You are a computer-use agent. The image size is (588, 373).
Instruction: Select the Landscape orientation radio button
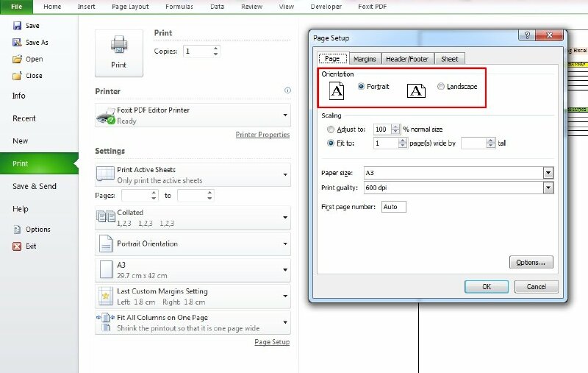click(x=441, y=87)
